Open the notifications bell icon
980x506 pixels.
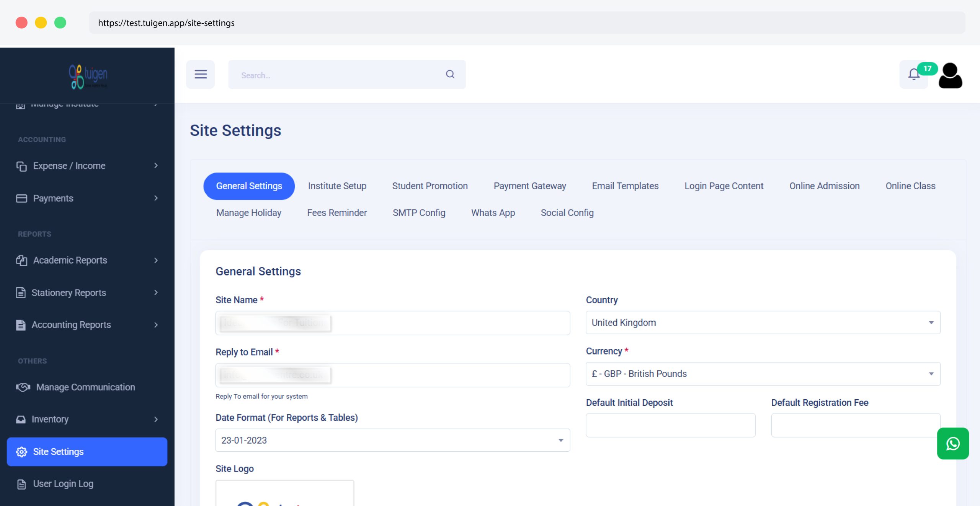point(913,74)
